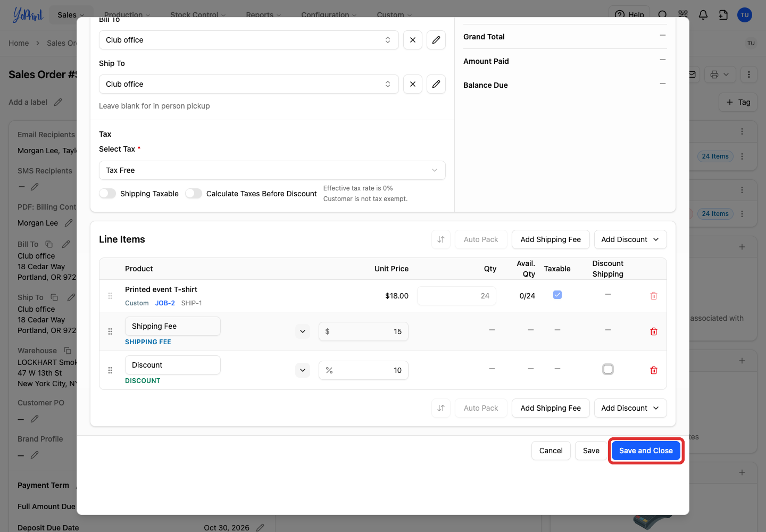766x532 pixels.
Task: Edit the Add a label pencil
Action: tap(58, 102)
